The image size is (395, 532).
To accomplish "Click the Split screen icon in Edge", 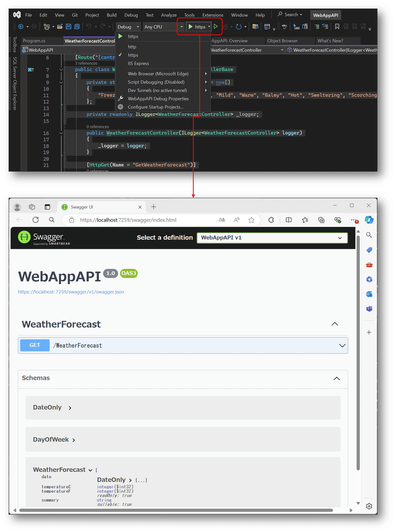I will tap(289, 220).
